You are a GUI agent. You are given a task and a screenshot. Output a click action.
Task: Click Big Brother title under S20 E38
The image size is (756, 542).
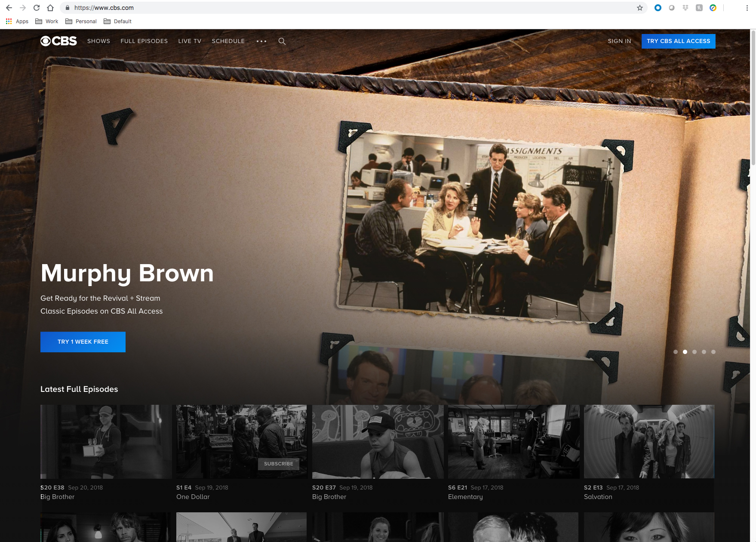(57, 497)
